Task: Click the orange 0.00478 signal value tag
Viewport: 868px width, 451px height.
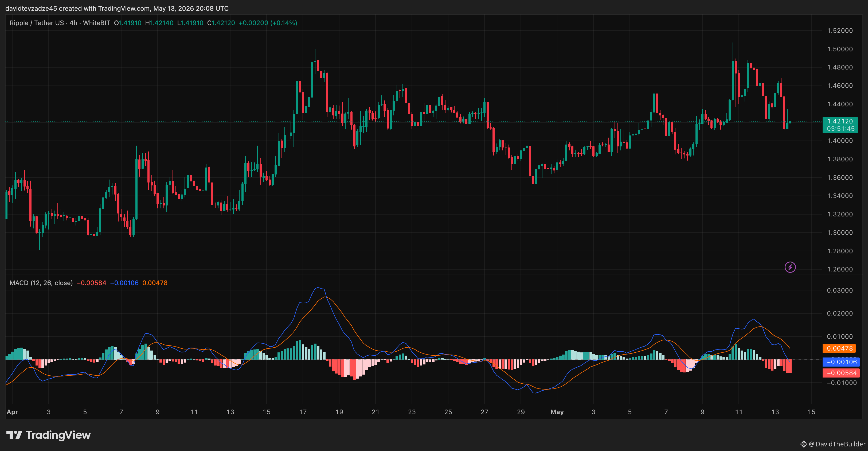Action: coord(839,348)
